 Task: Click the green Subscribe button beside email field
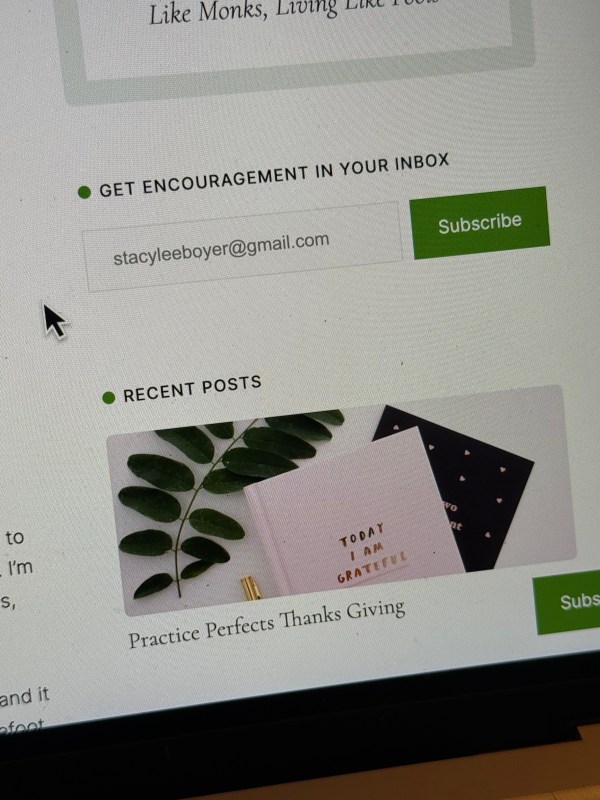click(x=480, y=223)
